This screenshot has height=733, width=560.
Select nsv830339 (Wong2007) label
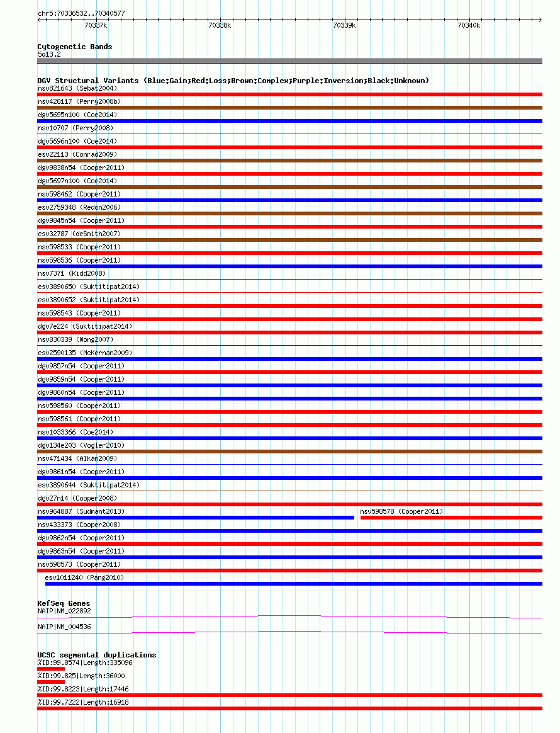[76, 339]
